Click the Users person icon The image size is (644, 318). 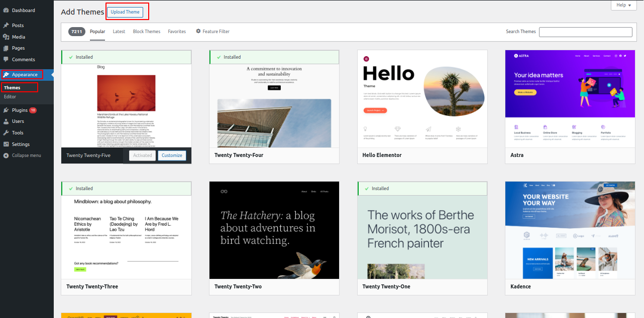(x=6, y=121)
